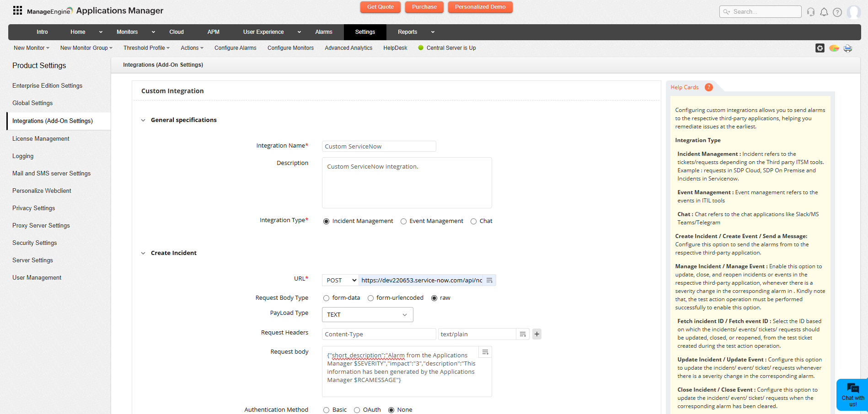Open the Settings tab
868x414 pixels.
pyautogui.click(x=365, y=32)
